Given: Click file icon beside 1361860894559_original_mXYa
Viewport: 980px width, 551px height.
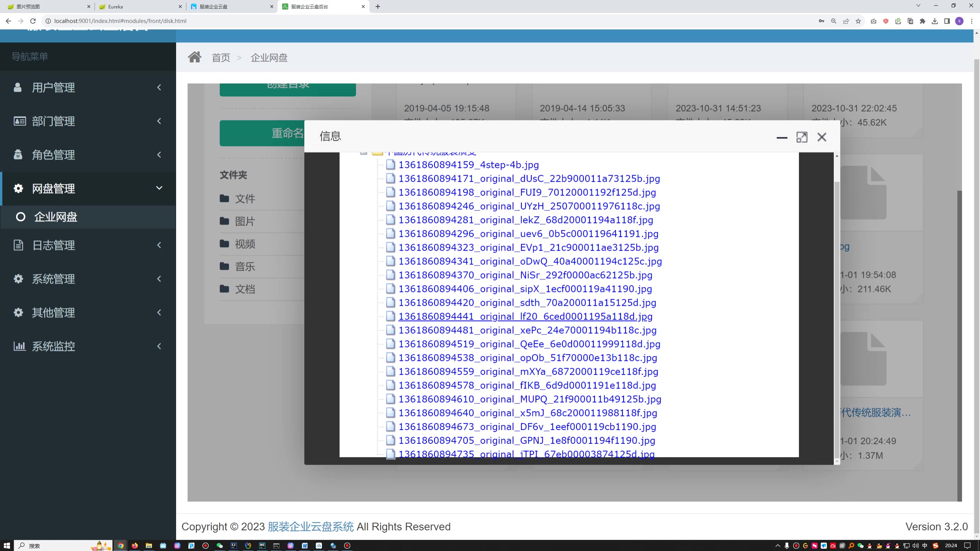Looking at the screenshot, I should [390, 372].
